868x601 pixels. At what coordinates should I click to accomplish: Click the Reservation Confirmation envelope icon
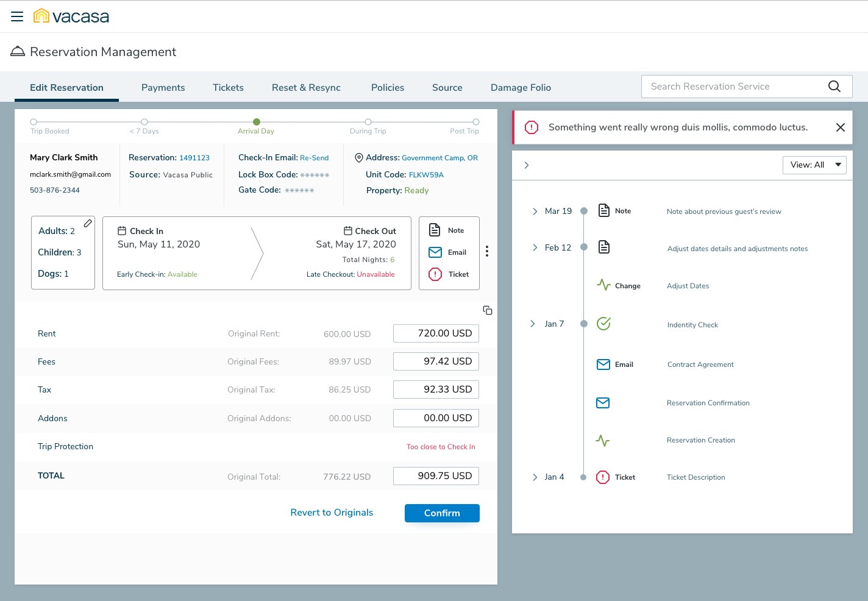(x=603, y=403)
